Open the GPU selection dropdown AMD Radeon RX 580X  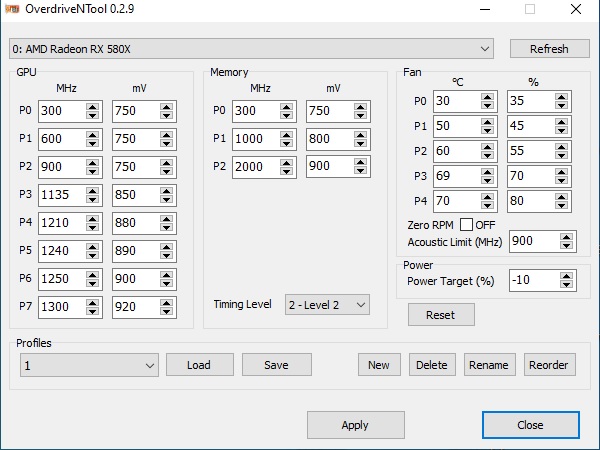(251, 49)
